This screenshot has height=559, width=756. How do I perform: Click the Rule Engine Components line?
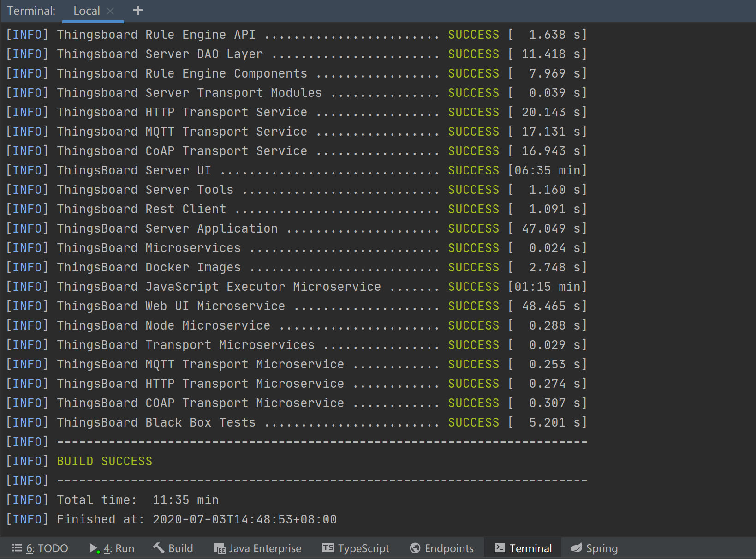tap(296, 73)
